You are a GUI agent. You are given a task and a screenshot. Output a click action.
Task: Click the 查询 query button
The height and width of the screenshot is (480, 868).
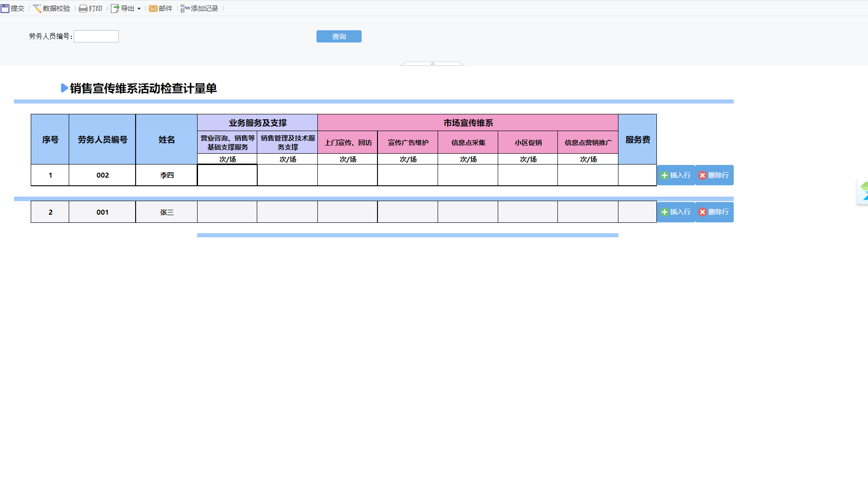[x=339, y=37]
